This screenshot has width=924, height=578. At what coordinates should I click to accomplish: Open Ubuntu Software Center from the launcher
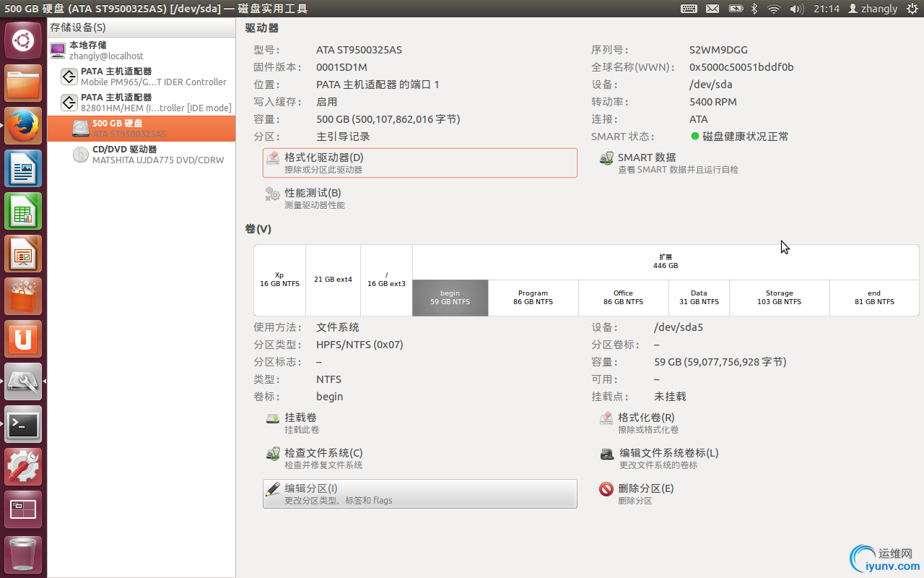pos(23,296)
